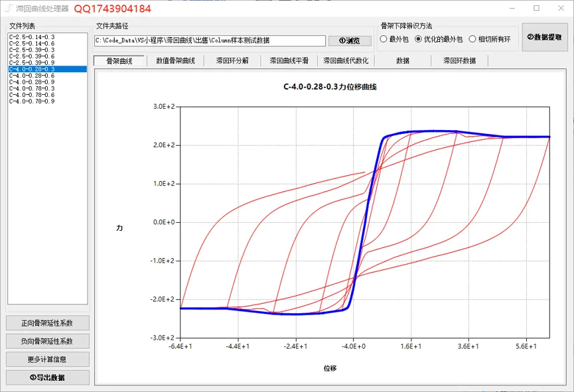This screenshot has height=392, width=574.
Task: Click the ③导出数据 export button
Action: point(48,377)
